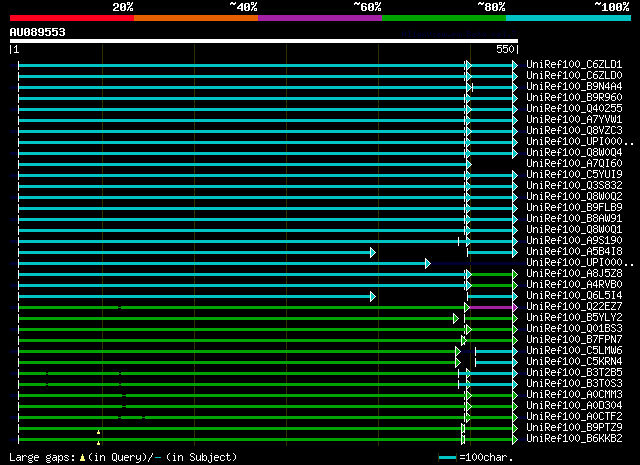
Task: Click the green alignment bar of B6KKB2
Action: [240, 440]
